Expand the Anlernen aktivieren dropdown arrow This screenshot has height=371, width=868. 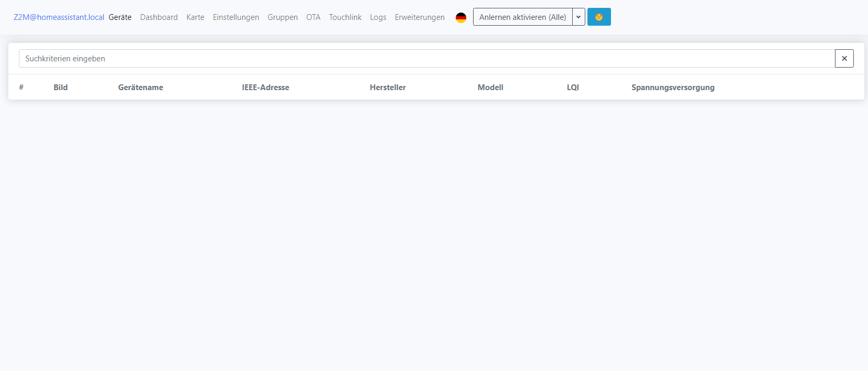(578, 17)
